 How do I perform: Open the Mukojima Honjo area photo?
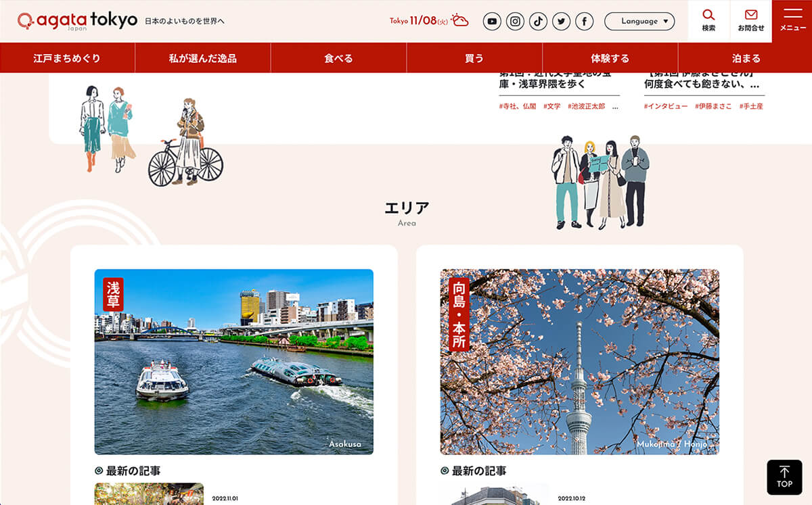click(x=579, y=362)
